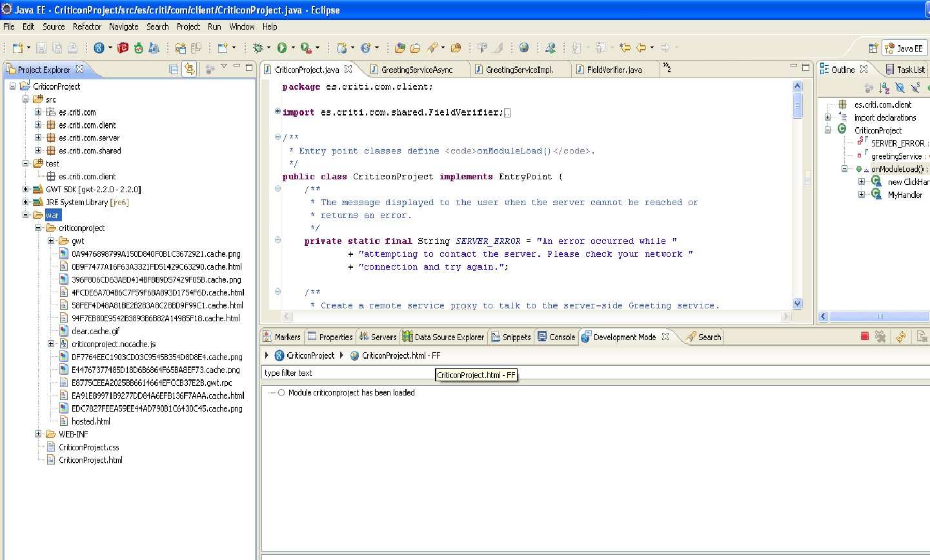Click the blue Google services toolbar icon
This screenshot has height=560, width=930.
point(99,48)
